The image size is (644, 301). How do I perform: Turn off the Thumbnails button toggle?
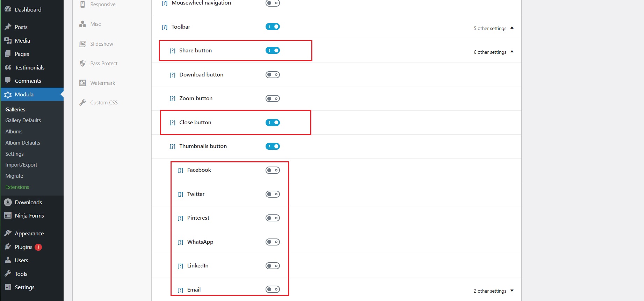[x=273, y=146]
